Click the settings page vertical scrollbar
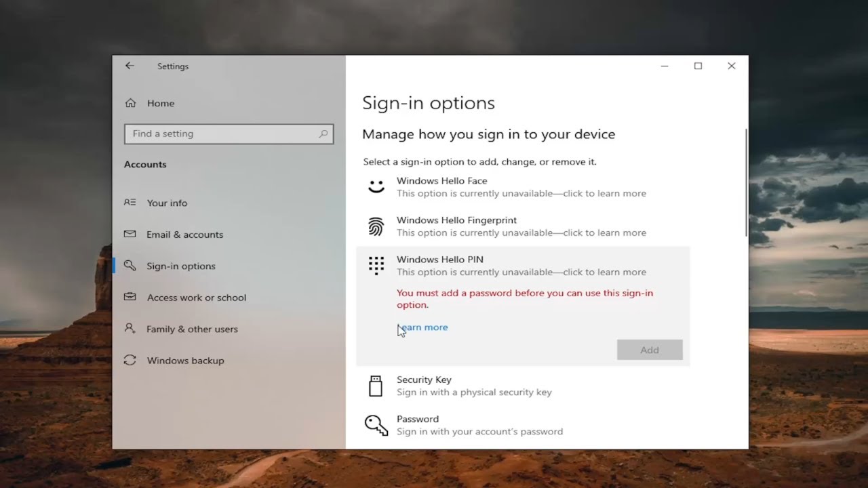 [x=746, y=183]
